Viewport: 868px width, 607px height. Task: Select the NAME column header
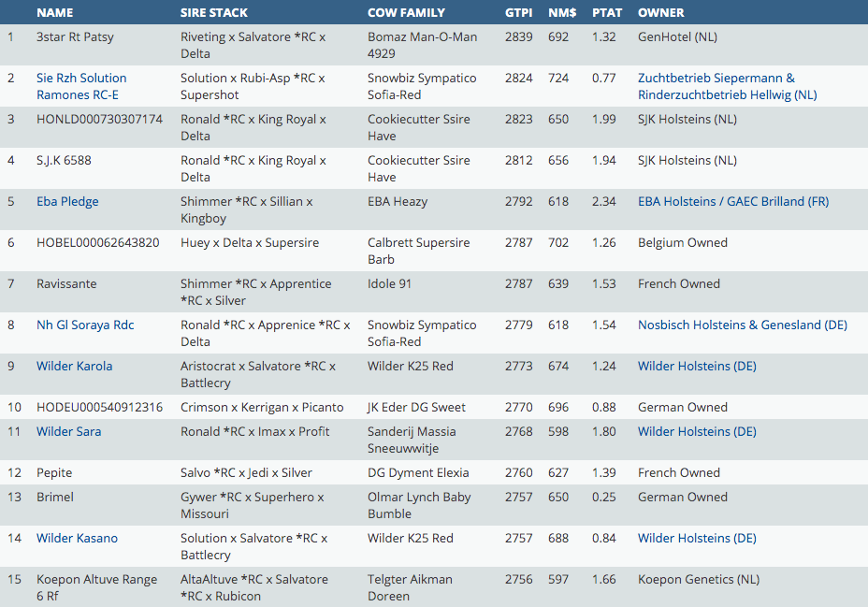[x=54, y=12]
